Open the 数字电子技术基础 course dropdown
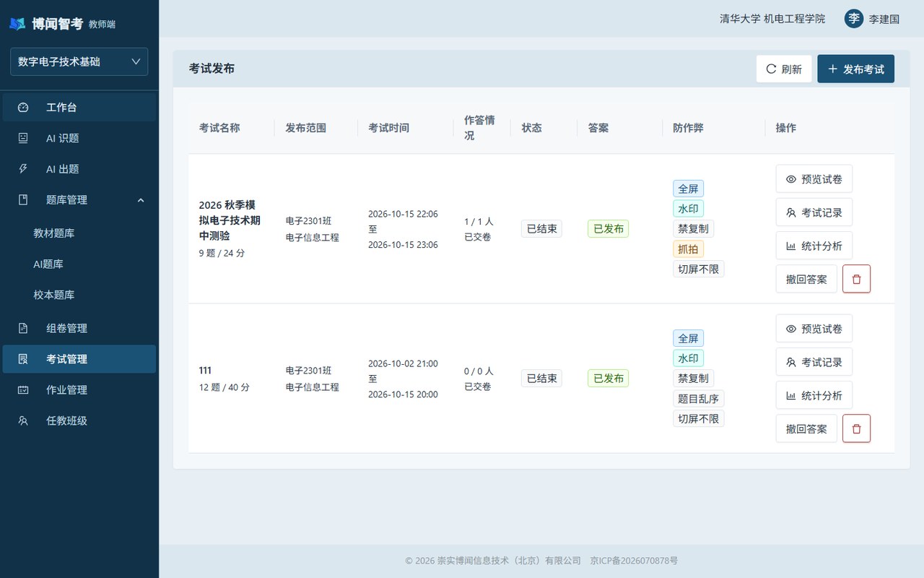 [79, 61]
